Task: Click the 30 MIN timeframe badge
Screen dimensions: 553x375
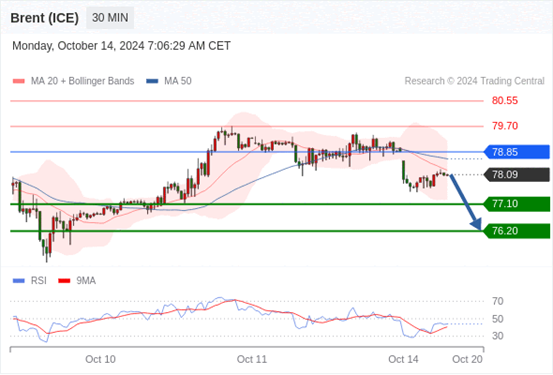Action: tap(110, 18)
